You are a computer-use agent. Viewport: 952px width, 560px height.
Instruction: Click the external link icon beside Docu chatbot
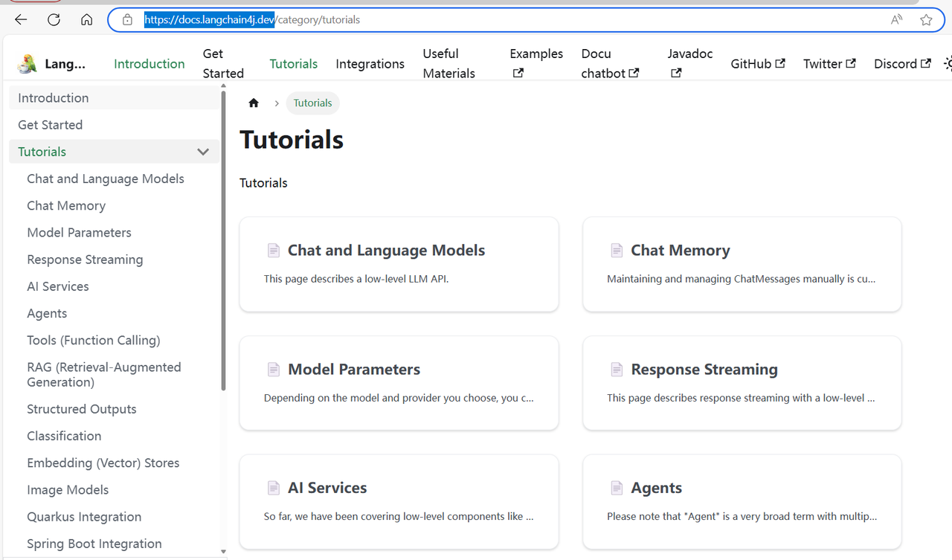point(634,73)
